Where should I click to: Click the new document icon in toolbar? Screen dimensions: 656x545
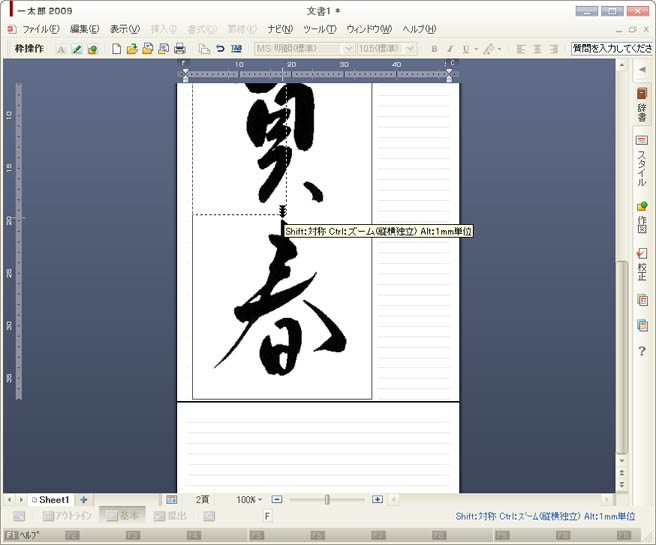pyautogui.click(x=117, y=48)
